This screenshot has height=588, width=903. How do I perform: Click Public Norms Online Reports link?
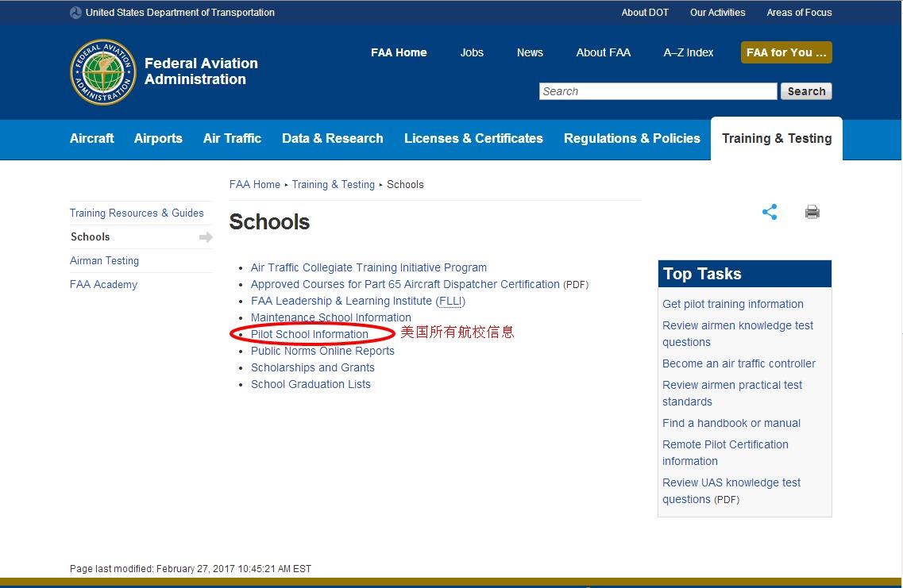(x=322, y=351)
